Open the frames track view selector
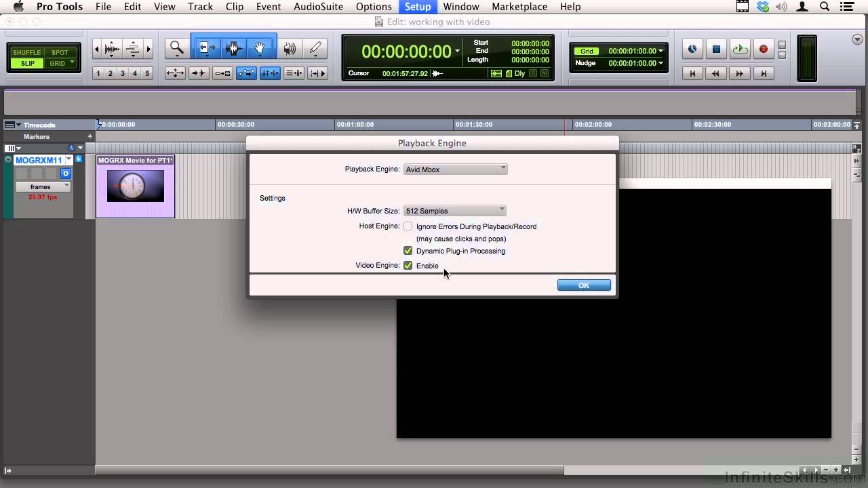This screenshot has height=488, width=868. 42,186
